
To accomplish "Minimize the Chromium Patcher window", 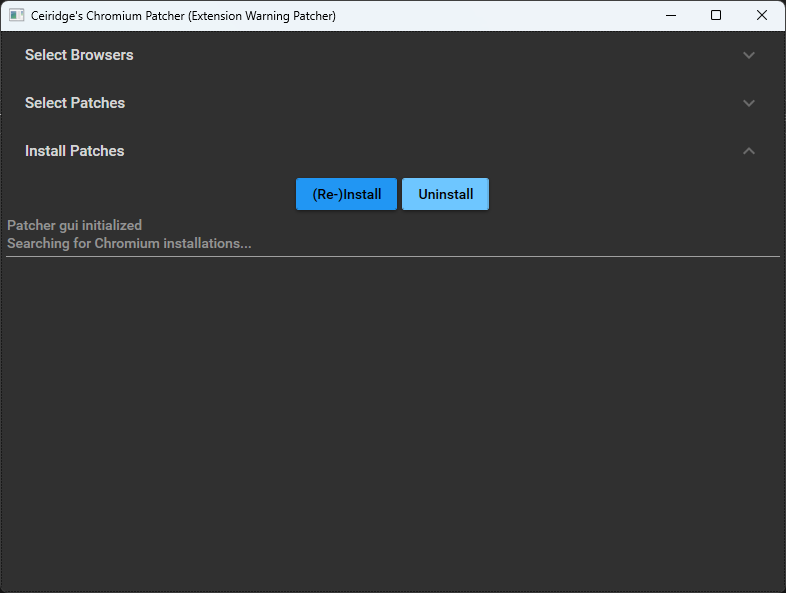I will click(671, 16).
